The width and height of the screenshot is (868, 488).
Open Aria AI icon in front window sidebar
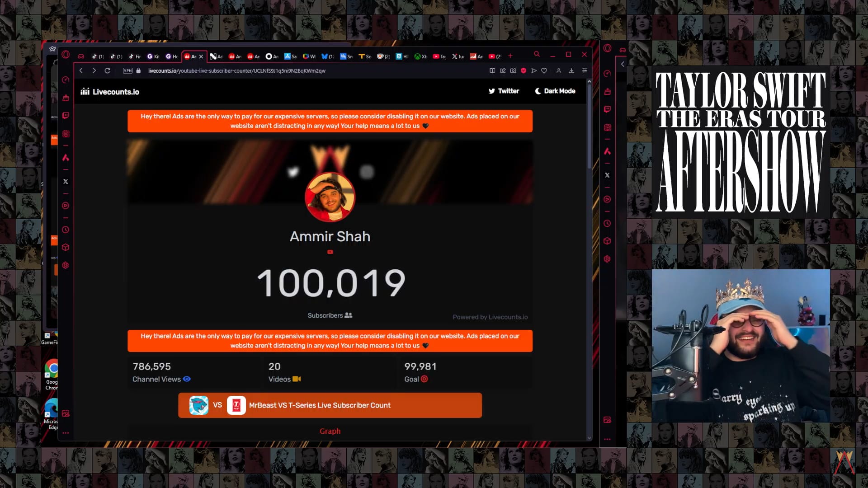point(66,158)
